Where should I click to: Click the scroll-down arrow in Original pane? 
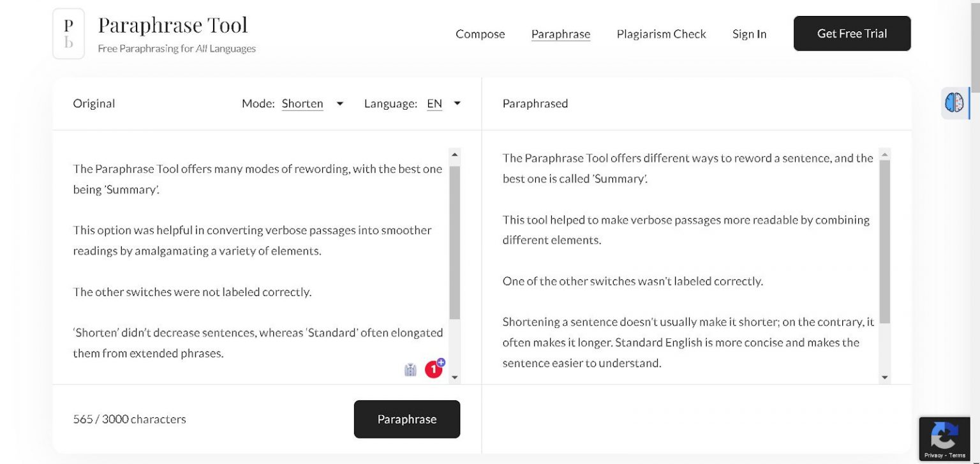[x=454, y=377]
